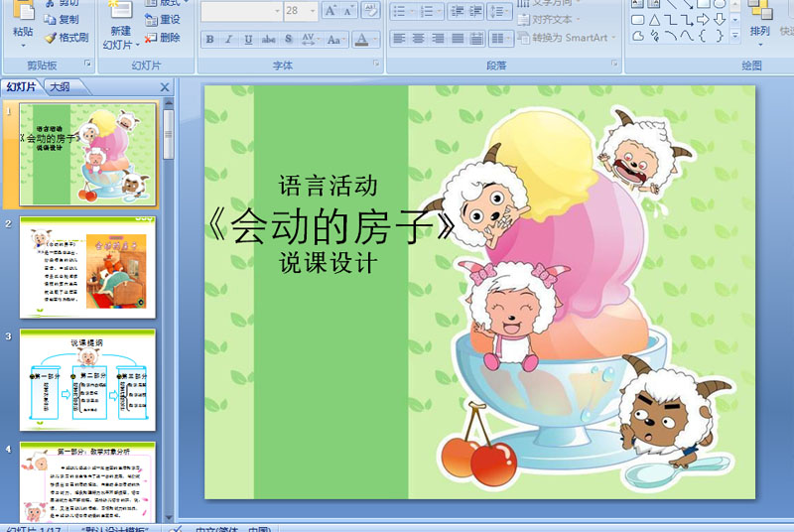This screenshot has width=794, height=532.
Task: Click the Increase Font Size icon
Action: click(331, 11)
